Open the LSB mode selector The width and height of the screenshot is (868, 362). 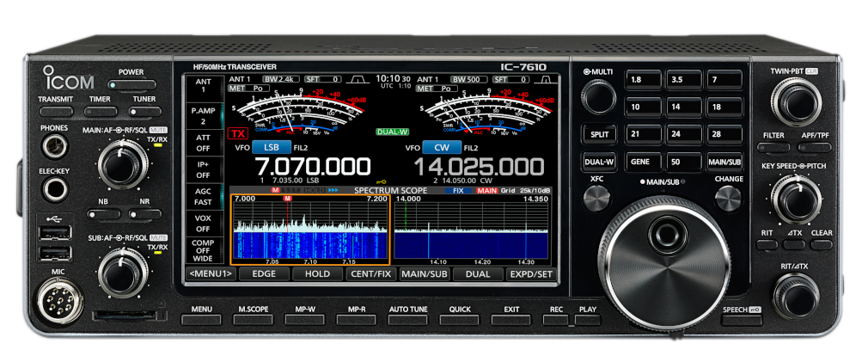click(x=272, y=148)
